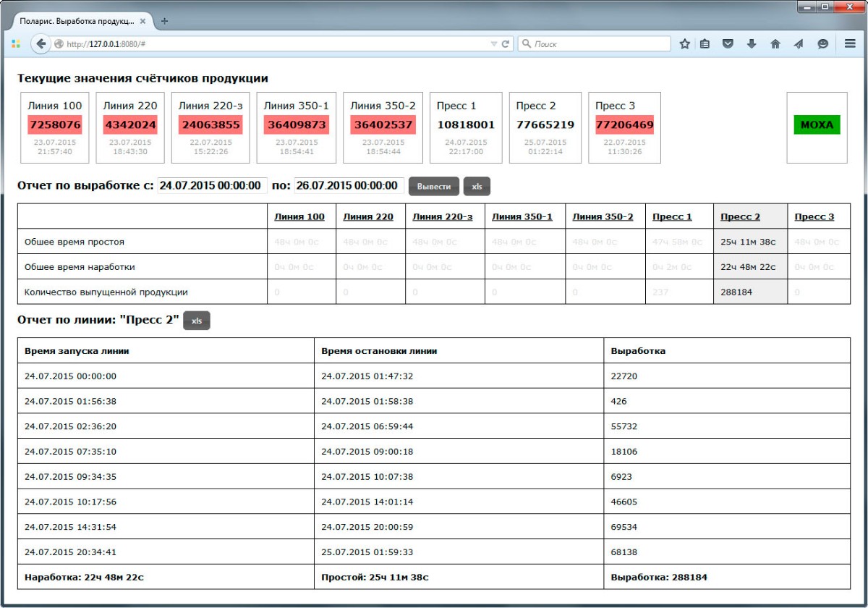This screenshot has height=608, width=868.
Task: Reload the page with the refresh icon
Action: [x=506, y=44]
